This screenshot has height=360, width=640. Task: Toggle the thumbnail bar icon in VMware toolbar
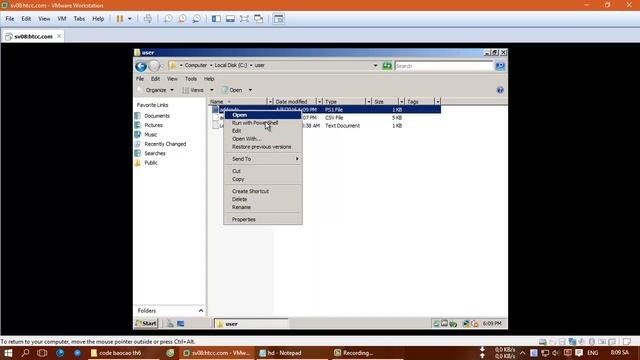pos(230,19)
